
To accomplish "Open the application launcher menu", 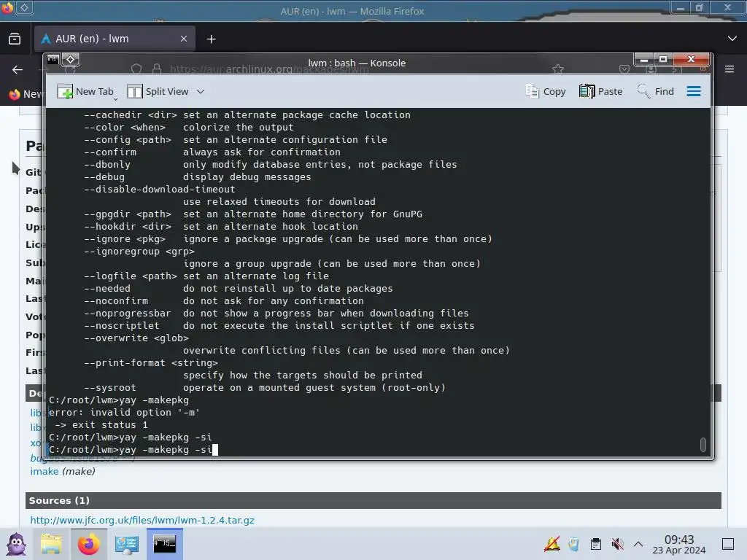I will click(16, 544).
